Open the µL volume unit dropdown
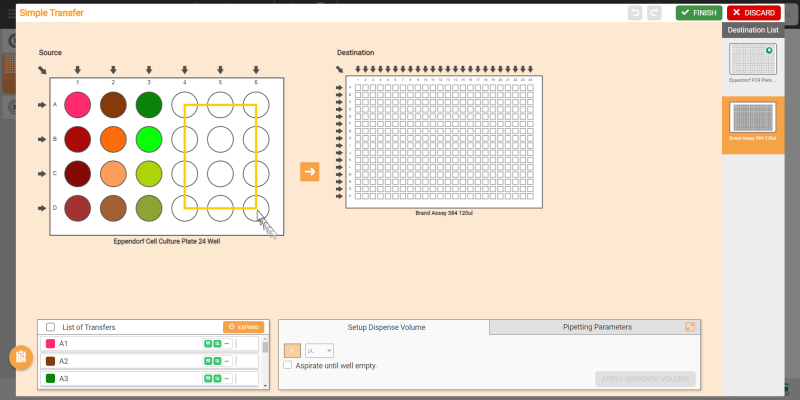800x400 pixels. [x=318, y=351]
